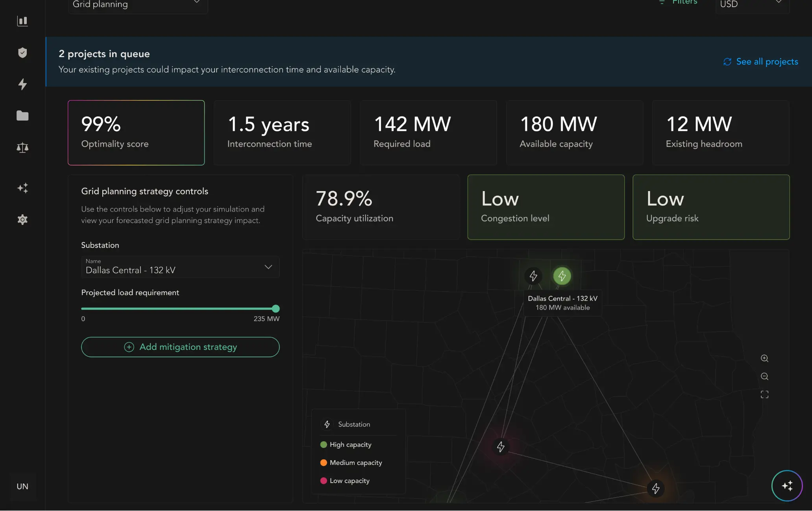Viewport: 812px width, 511px height.
Task: Click the projected load slider track
Action: (x=180, y=308)
